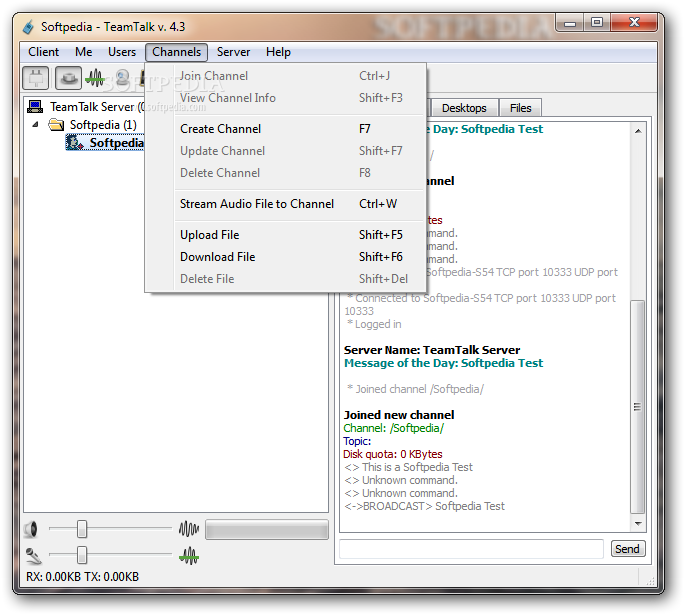Screen dimensions: 685x615
Task: Click the green voice activation level icon
Action: tap(189, 556)
